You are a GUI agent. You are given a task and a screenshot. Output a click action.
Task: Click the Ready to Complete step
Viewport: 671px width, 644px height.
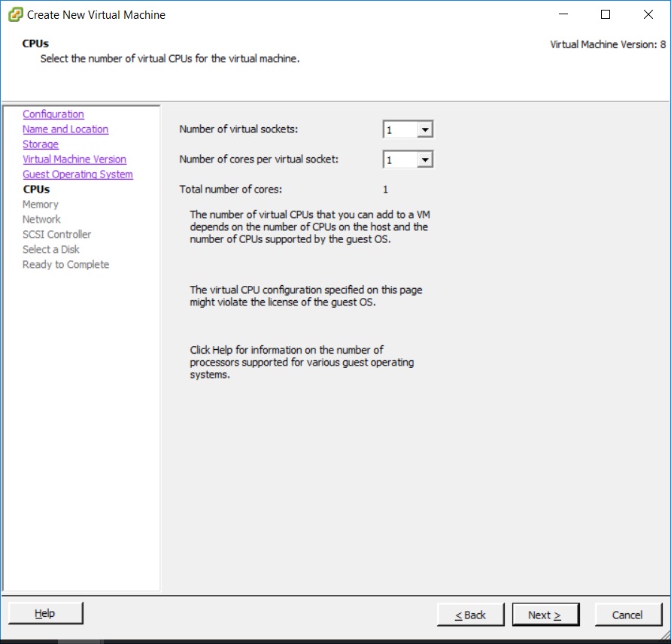(x=65, y=265)
